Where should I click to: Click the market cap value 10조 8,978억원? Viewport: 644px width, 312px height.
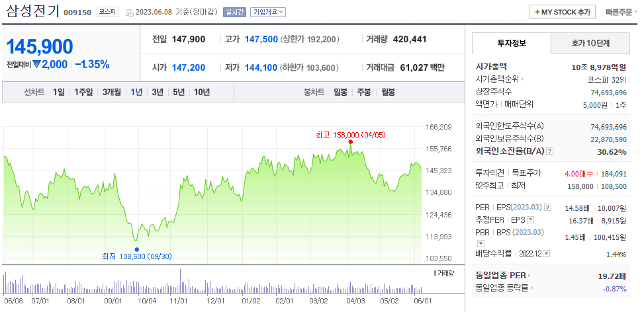pos(599,67)
